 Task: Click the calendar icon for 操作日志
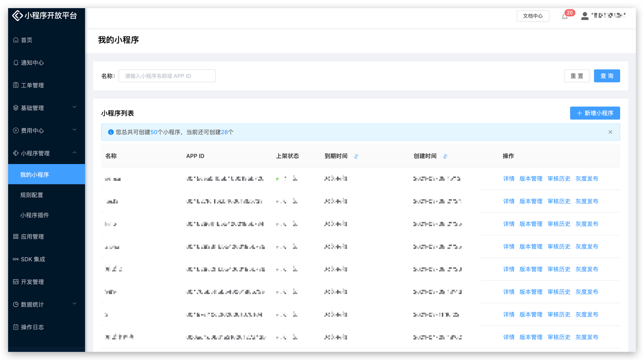(16, 327)
